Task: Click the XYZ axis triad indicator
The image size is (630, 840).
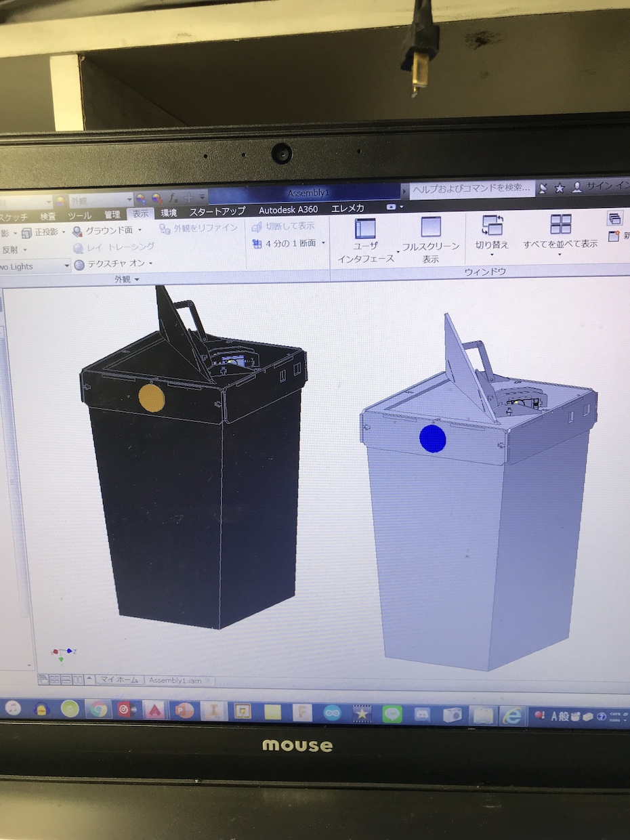Action: 63,654
